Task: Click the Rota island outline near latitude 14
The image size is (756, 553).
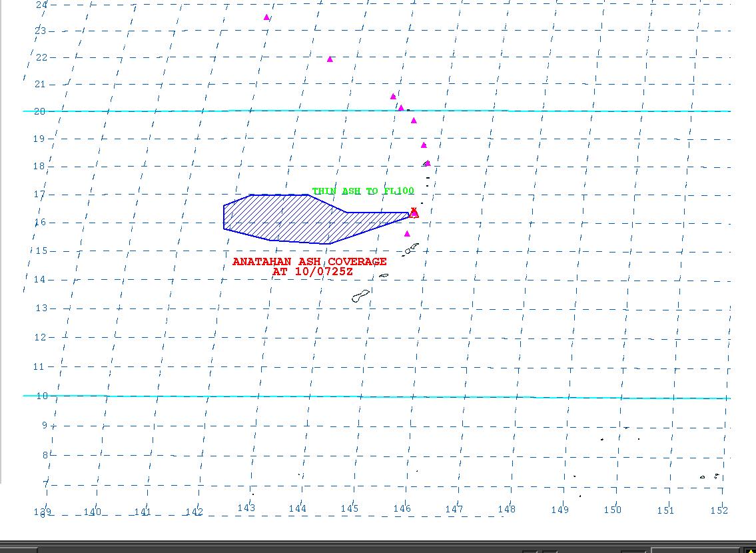Action: pos(384,276)
